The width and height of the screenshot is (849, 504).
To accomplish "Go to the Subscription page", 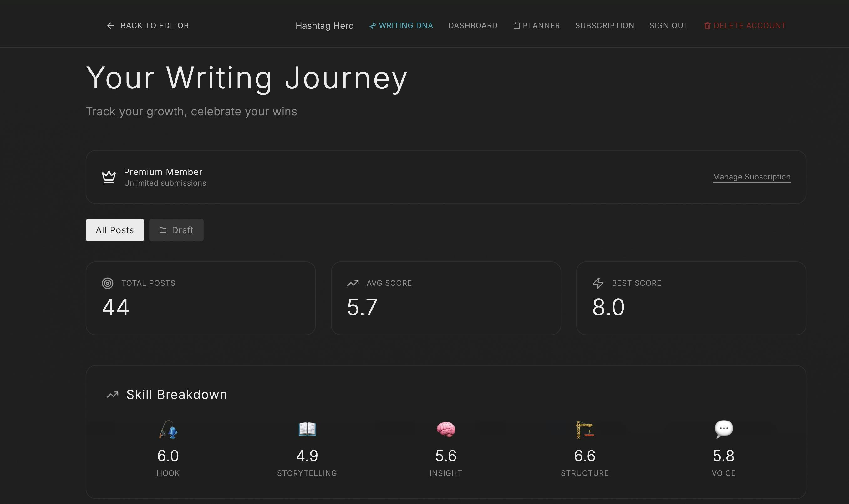I will (x=604, y=26).
